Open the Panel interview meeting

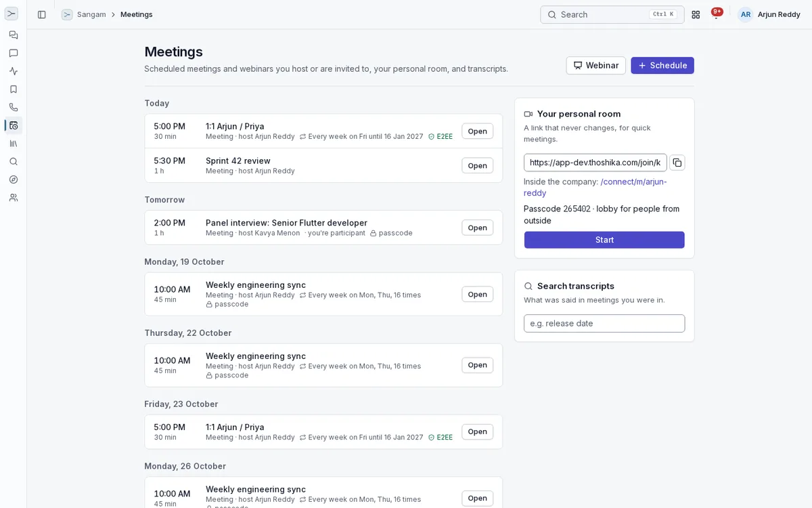(x=477, y=228)
